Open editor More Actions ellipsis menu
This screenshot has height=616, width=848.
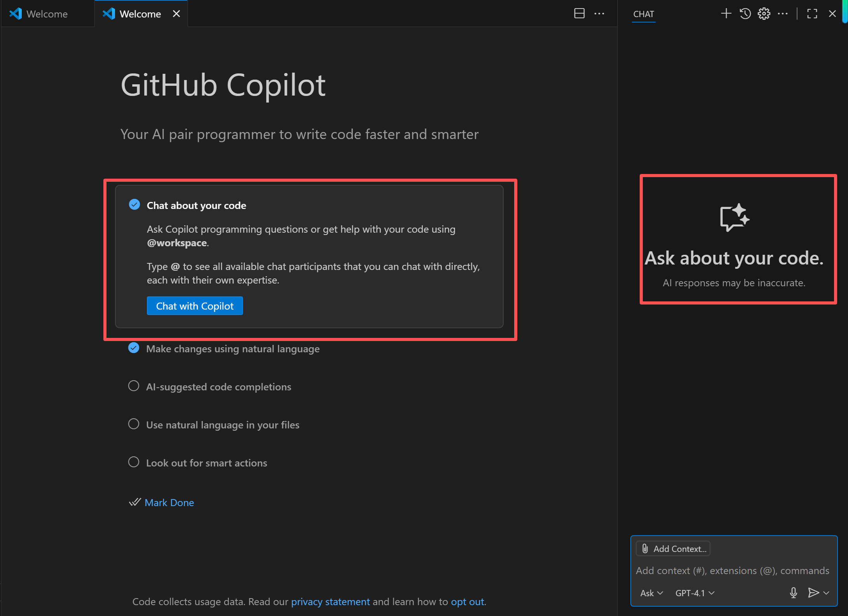coord(599,14)
